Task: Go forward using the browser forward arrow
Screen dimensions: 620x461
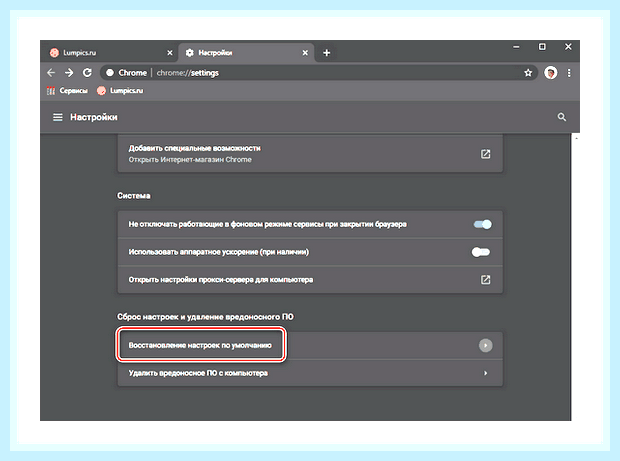Action: [x=69, y=73]
